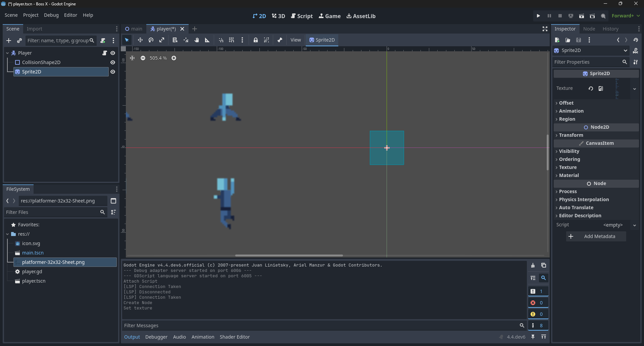Expand the Region section
The image size is (644, 346).
click(x=596, y=119)
